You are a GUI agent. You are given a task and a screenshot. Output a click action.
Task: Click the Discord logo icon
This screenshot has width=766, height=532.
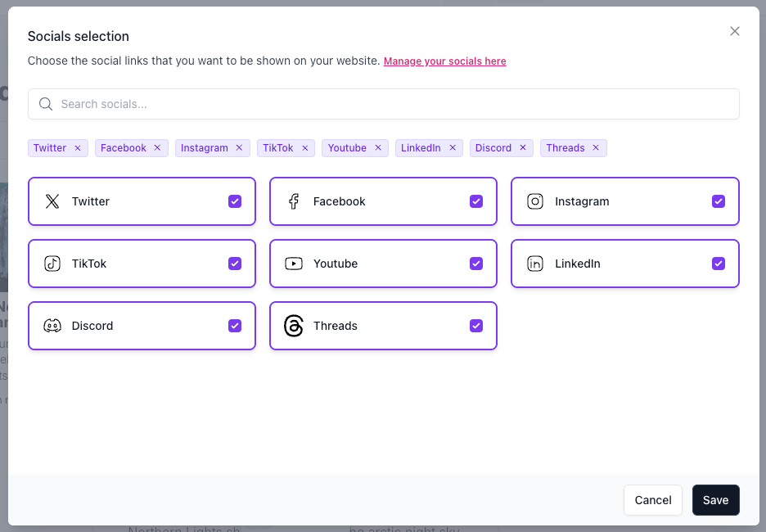(x=52, y=326)
